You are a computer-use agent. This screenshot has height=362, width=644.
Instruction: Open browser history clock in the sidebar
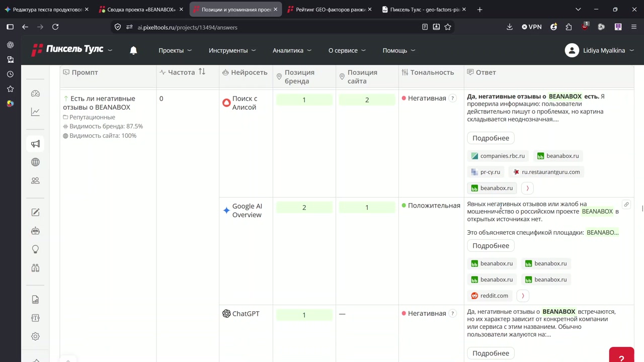[x=10, y=74]
